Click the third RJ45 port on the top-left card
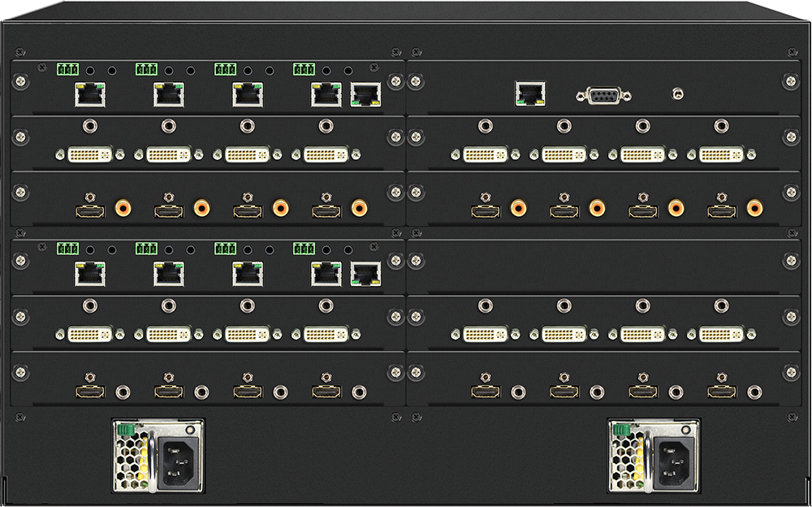The image size is (812, 507). click(x=248, y=94)
